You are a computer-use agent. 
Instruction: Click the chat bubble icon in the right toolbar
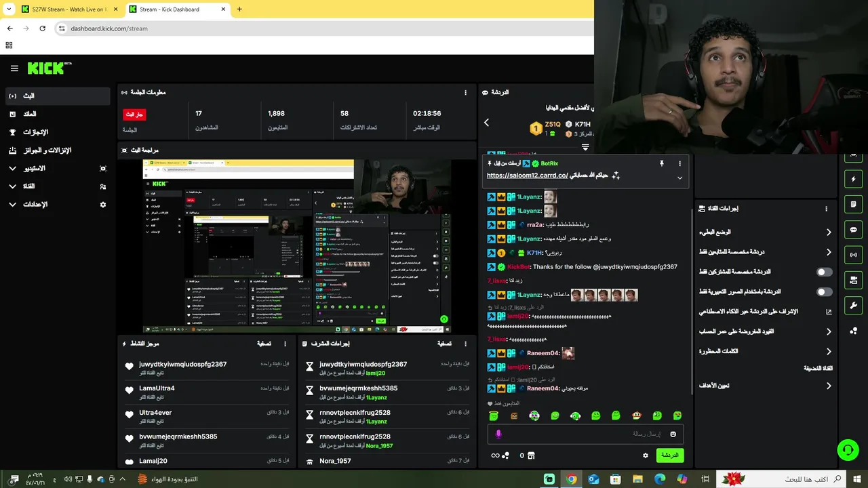pos(853,230)
